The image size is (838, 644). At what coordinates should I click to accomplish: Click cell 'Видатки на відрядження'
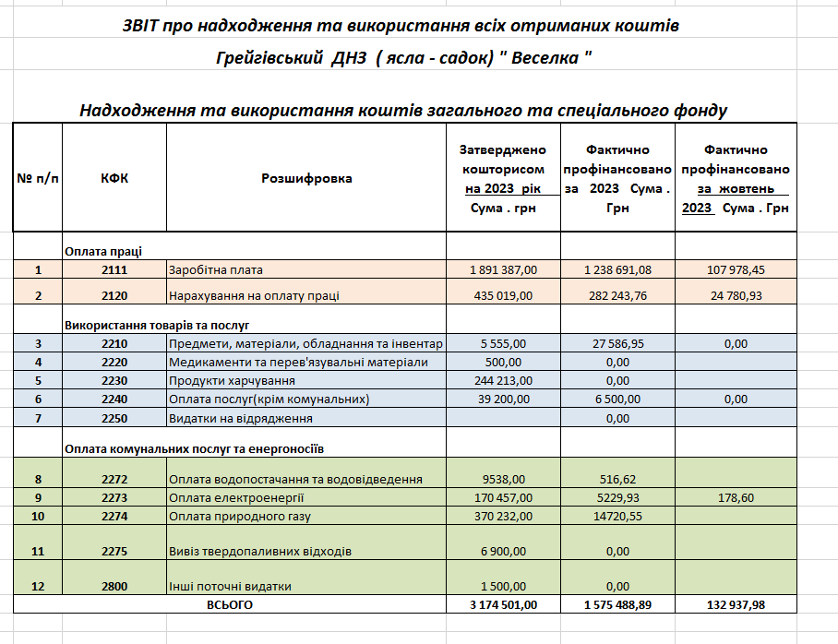[306, 418]
